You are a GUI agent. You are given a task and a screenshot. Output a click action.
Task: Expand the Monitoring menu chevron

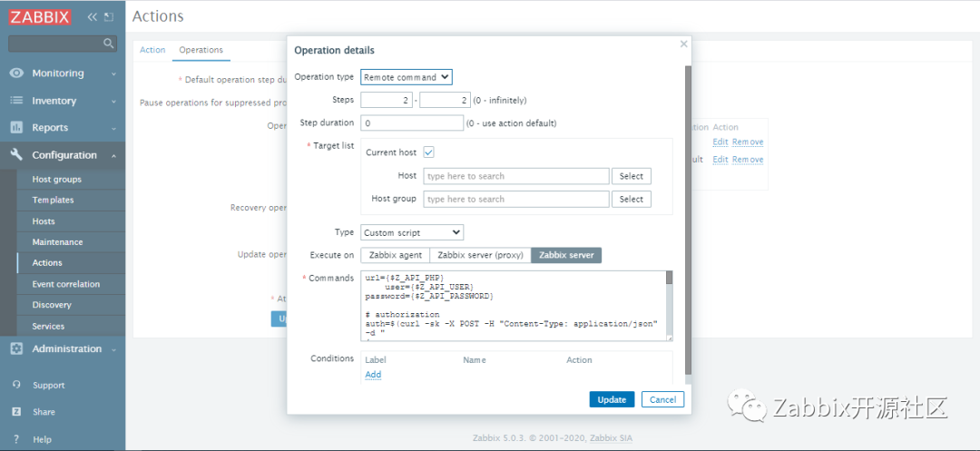[x=113, y=74]
